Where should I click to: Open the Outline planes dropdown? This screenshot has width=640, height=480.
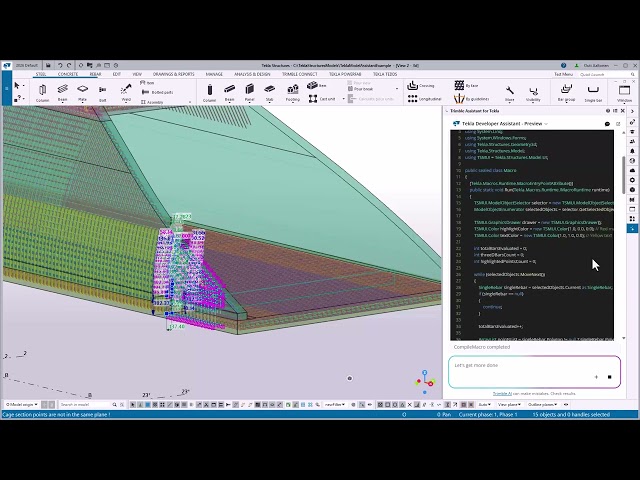[x=542, y=404]
